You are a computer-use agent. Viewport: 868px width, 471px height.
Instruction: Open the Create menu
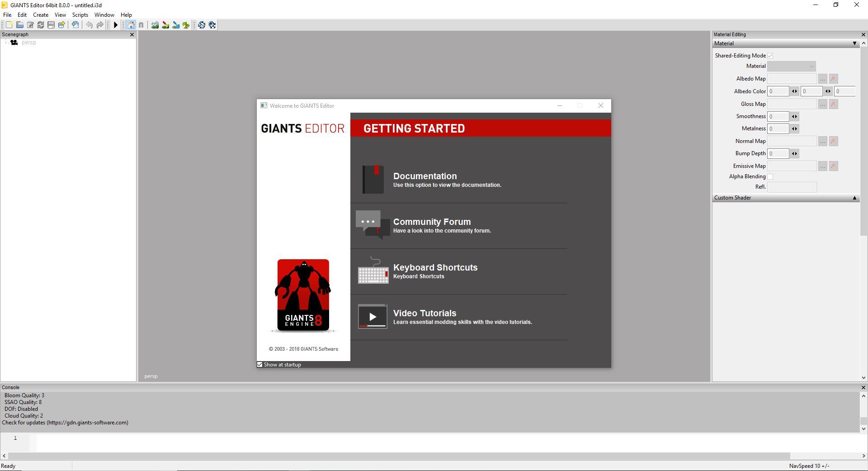[x=40, y=14]
